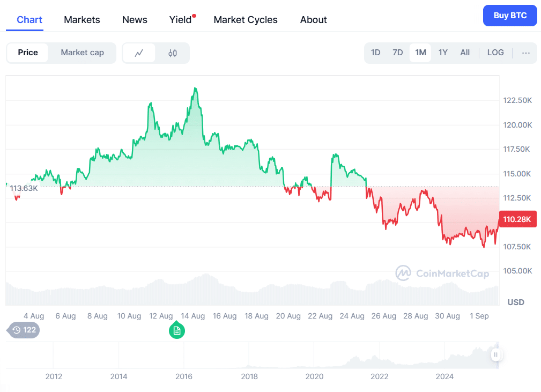
Task: Show all-time data with the All button
Action: coord(464,52)
